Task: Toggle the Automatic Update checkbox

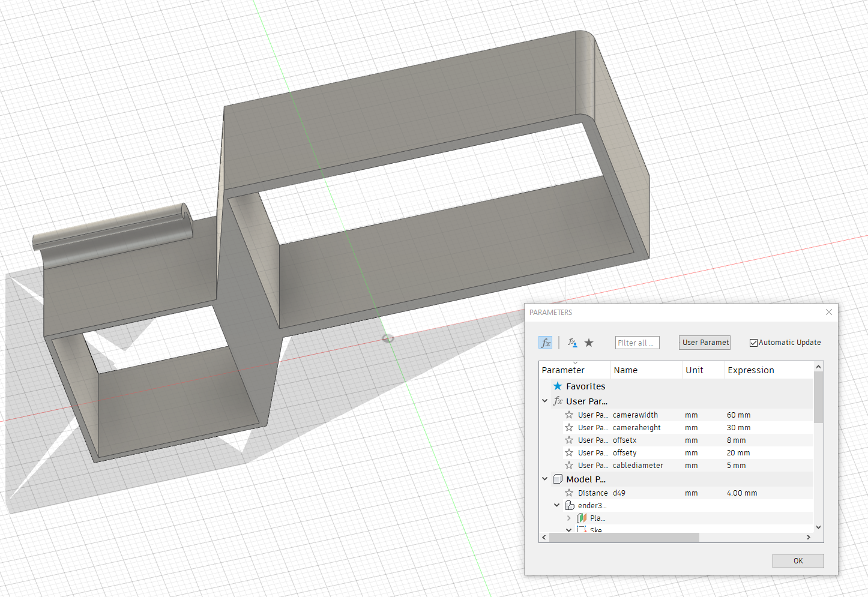Action: tap(753, 343)
